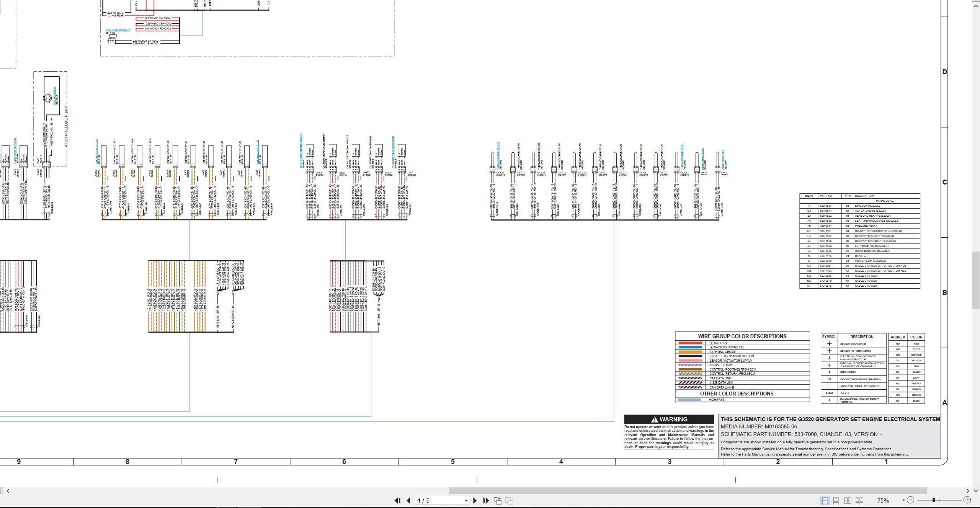The height and width of the screenshot is (508, 980).
Task: Click the WARNING header box
Action: click(669, 419)
